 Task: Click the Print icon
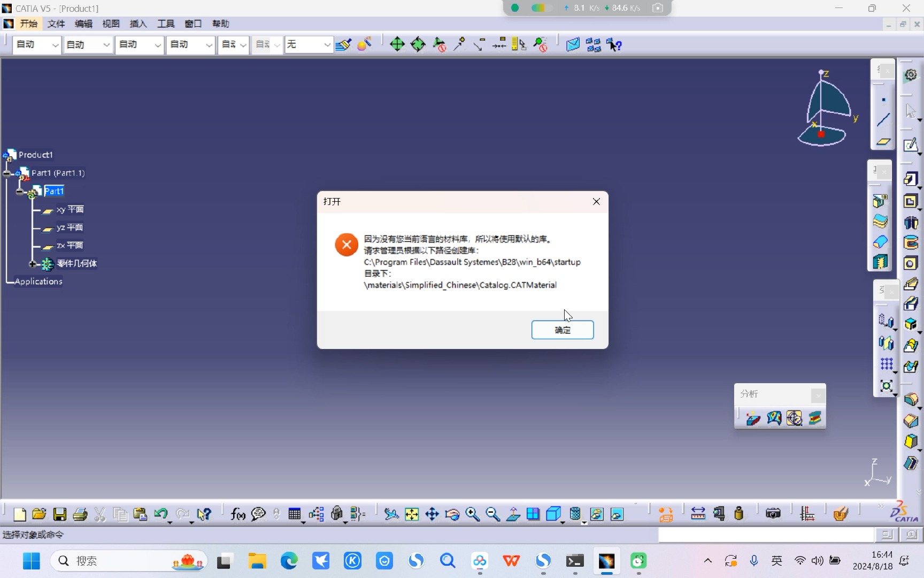80,514
